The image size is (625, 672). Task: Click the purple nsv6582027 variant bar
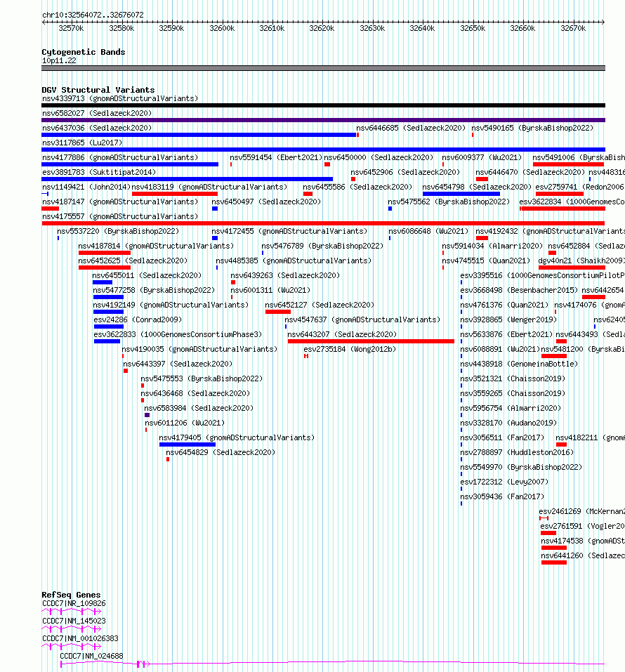tap(323, 120)
